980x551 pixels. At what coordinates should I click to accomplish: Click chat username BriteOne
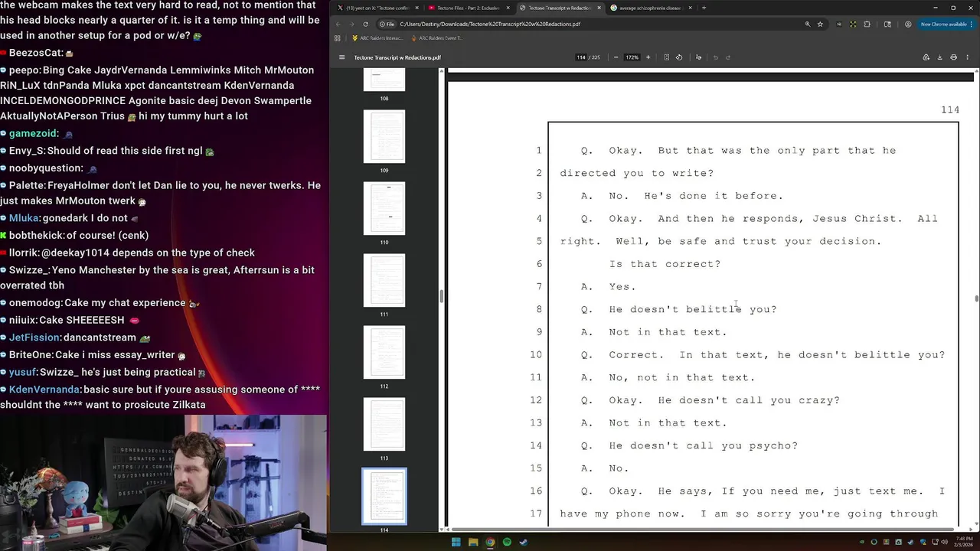31,354
